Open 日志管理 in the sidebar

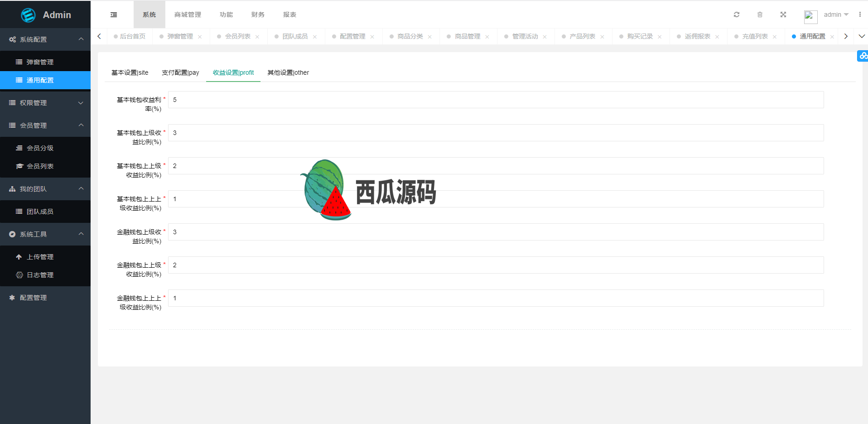pyautogui.click(x=45, y=275)
